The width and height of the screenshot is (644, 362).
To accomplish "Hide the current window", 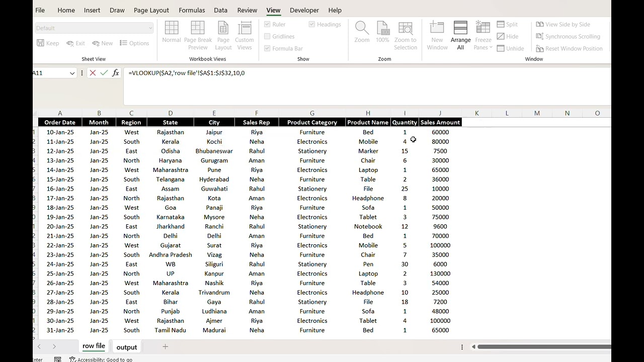I will pos(507,36).
